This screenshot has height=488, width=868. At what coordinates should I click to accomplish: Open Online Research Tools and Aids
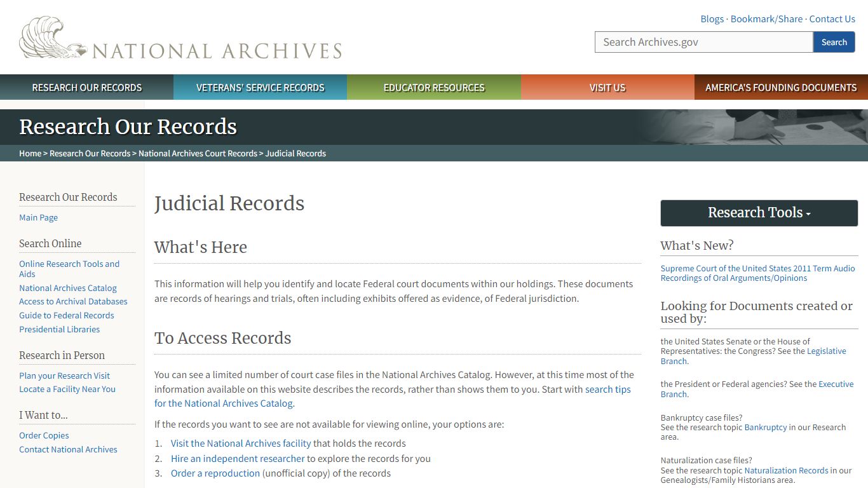coord(69,269)
